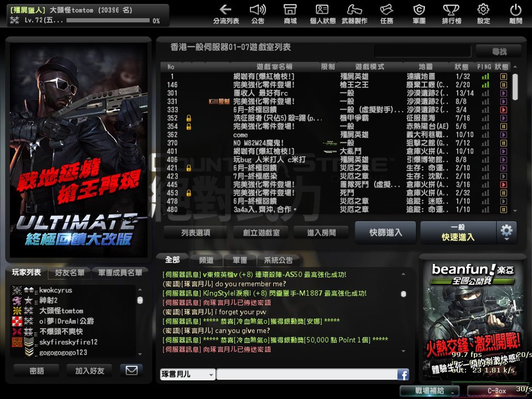Open the 公告 announcements speaker icon
Screen dimensions: 532x399
(258, 13)
